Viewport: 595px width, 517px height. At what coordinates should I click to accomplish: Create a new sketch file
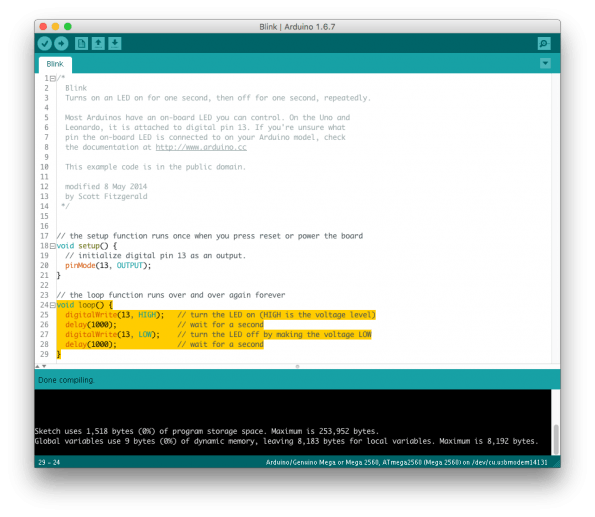tap(81, 44)
